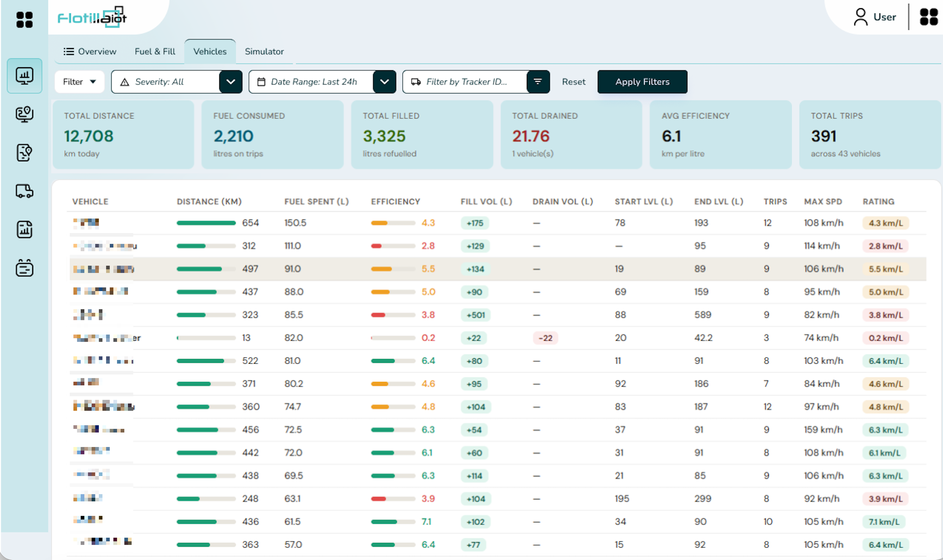Open the dashboard monitor icon in sidebar

25,76
